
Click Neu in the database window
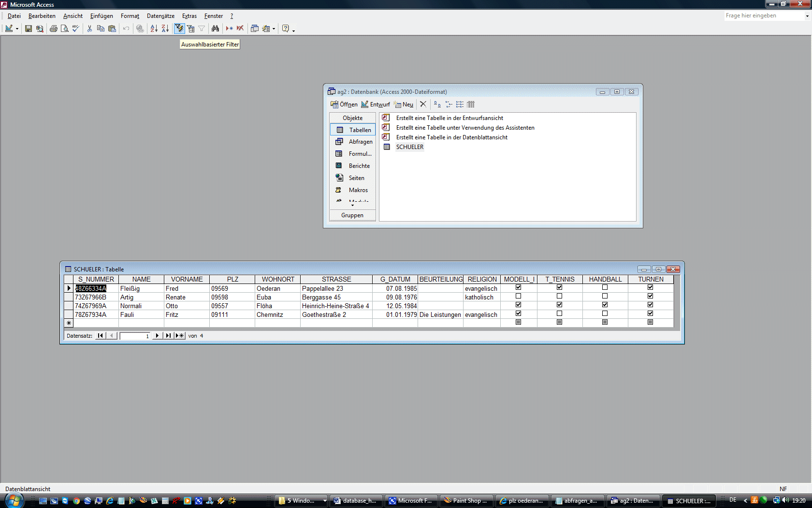click(x=404, y=105)
